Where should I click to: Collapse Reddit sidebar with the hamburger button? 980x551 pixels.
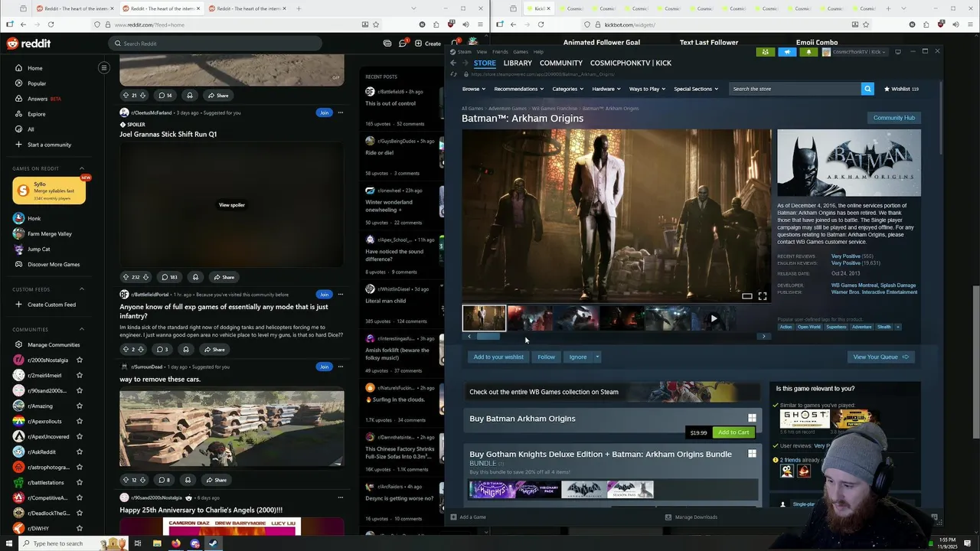pos(104,68)
